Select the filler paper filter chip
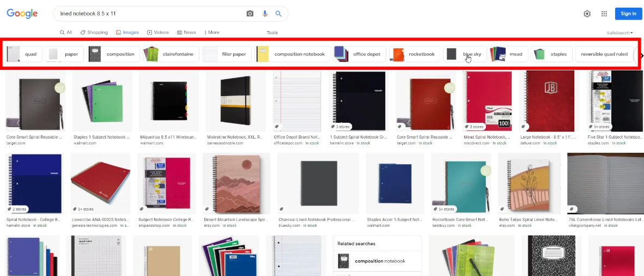The image size is (644, 276). click(x=227, y=54)
